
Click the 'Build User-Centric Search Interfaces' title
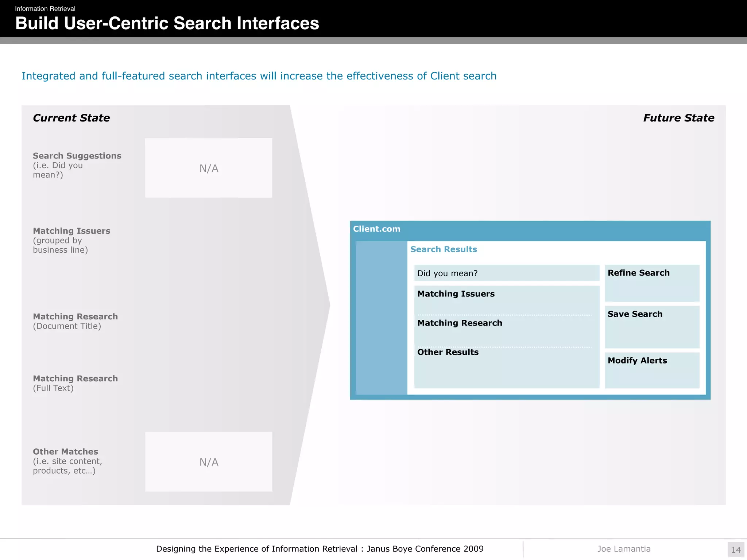coord(167,23)
